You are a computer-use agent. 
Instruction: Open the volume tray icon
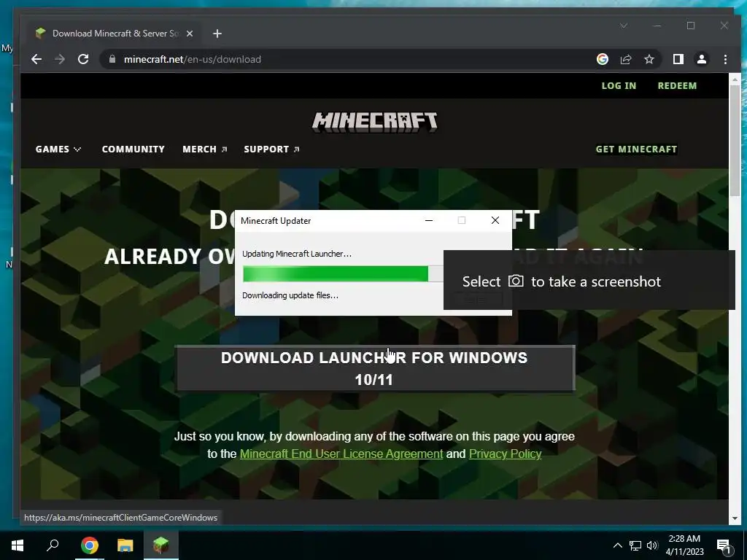click(x=652, y=545)
